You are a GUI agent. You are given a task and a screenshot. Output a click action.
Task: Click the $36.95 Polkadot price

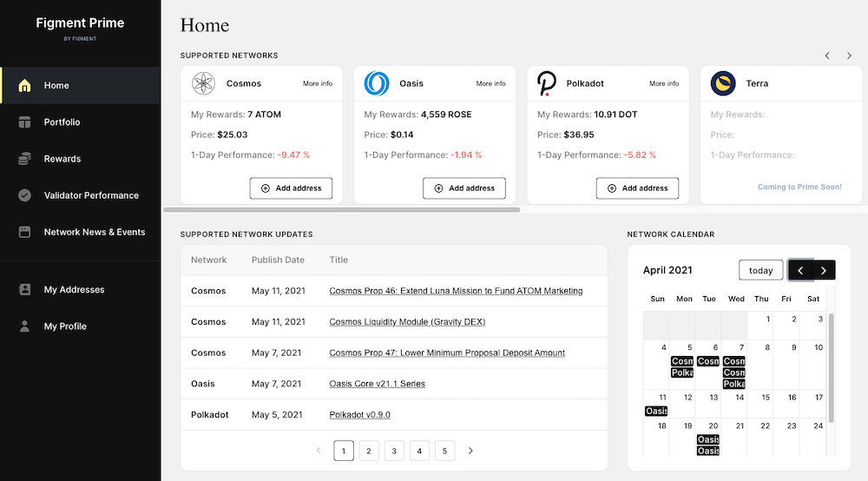click(x=578, y=135)
